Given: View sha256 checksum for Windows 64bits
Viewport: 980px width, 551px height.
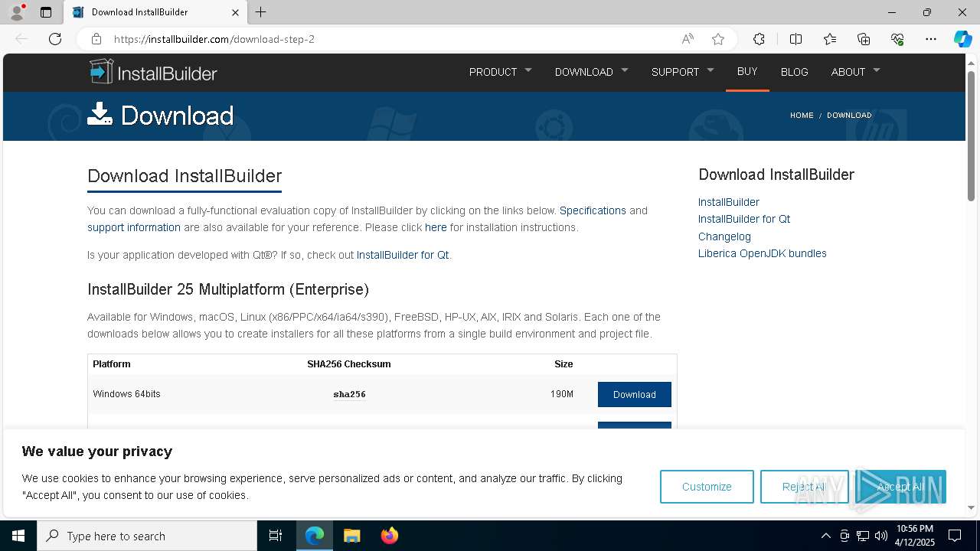Looking at the screenshot, I should pyautogui.click(x=349, y=394).
